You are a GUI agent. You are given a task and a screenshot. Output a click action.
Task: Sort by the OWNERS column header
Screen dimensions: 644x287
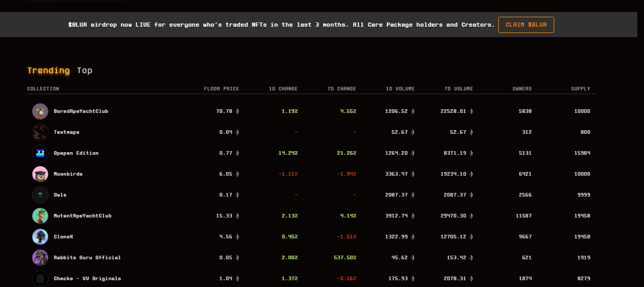pos(522,89)
